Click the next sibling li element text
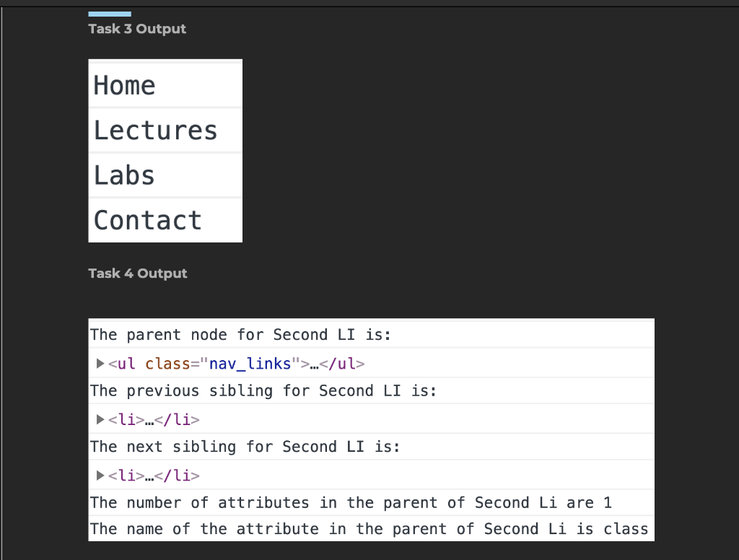Image resolution: width=739 pixels, height=560 pixels. pos(154,476)
